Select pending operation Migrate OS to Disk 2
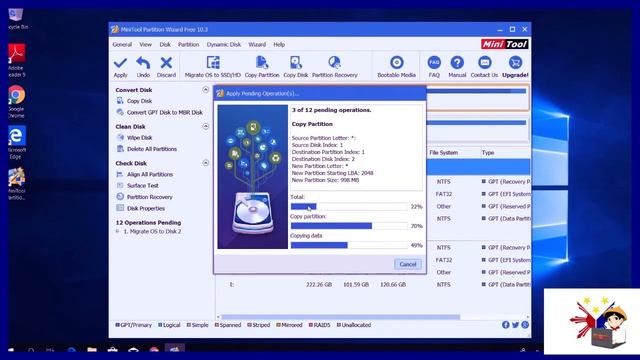This screenshot has width=640, height=360. click(152, 231)
